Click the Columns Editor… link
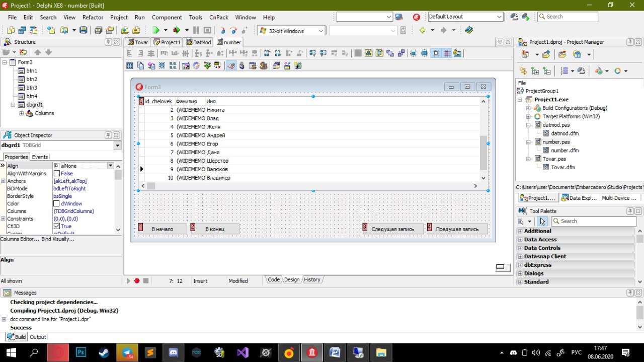 coord(20,239)
